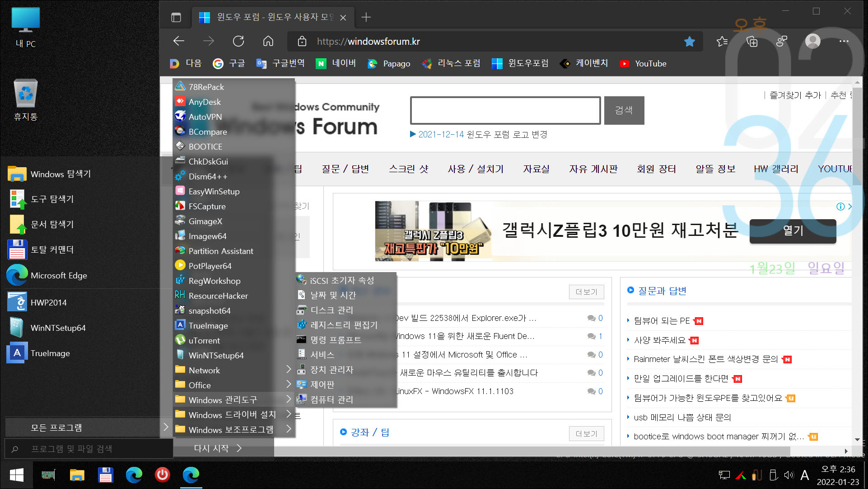Launch Imagew64

coord(233,236)
